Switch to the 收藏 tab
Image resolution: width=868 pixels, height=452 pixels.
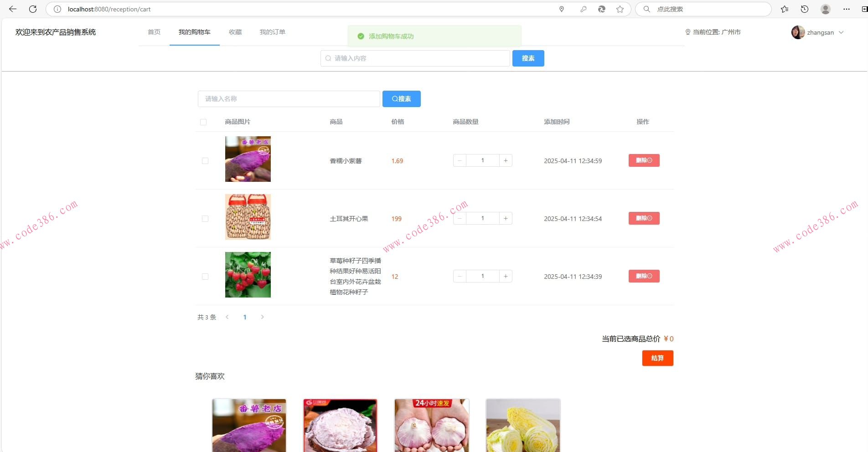235,32
